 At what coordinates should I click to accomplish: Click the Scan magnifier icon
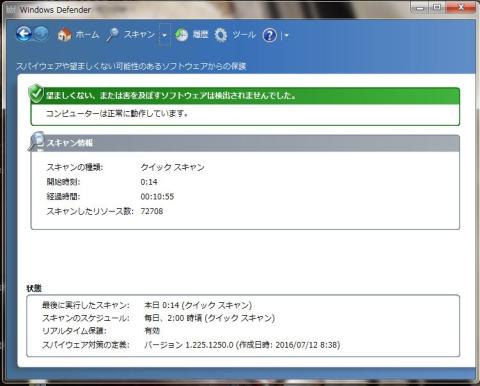(113, 35)
